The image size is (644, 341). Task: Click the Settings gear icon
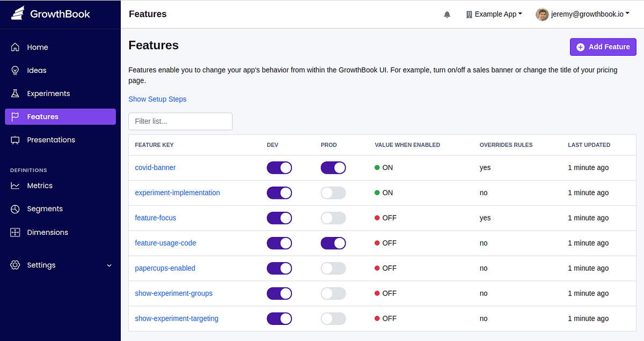[14, 265]
